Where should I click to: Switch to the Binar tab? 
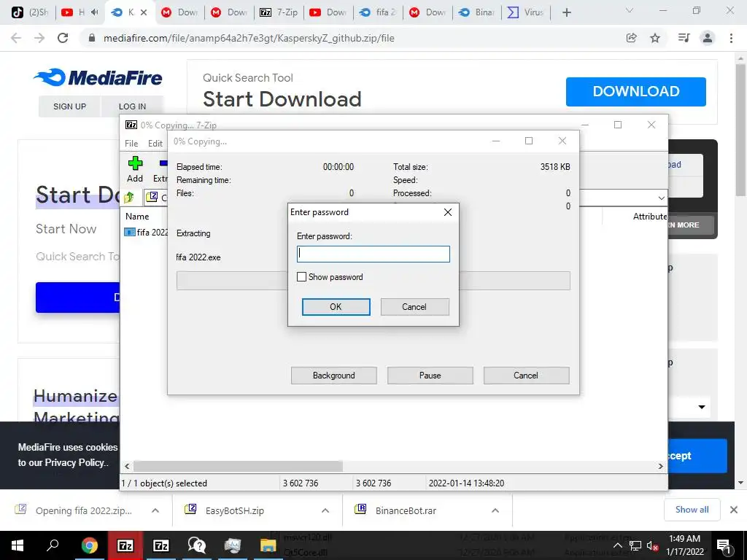click(x=476, y=12)
